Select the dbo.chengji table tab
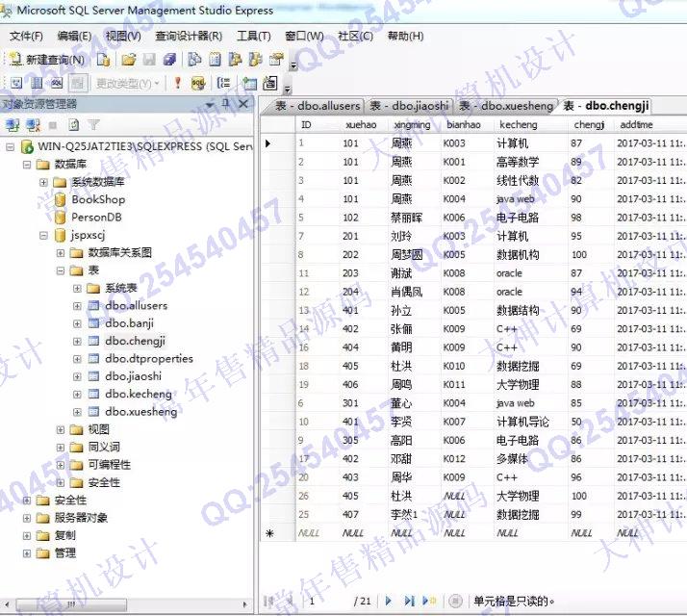The image size is (687, 616). tap(605, 106)
